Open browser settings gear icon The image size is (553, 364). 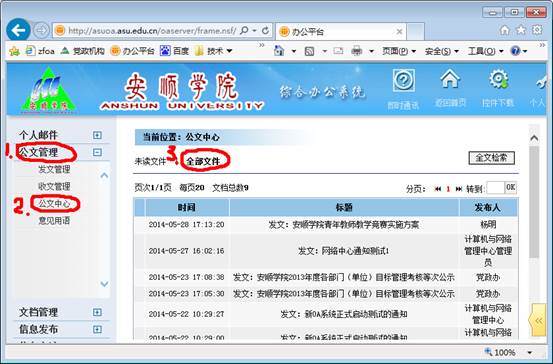point(537,30)
